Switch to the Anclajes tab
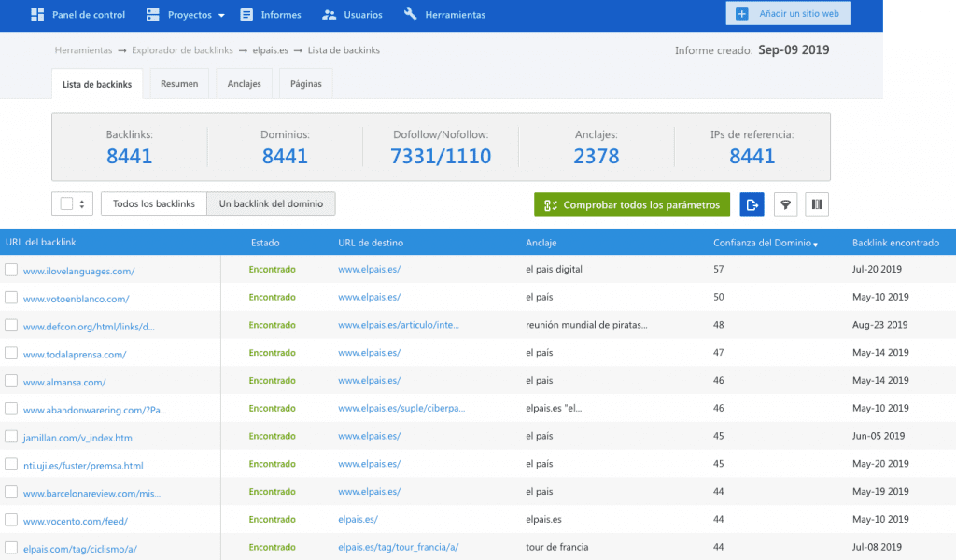The height and width of the screenshot is (560, 956). pos(244,83)
